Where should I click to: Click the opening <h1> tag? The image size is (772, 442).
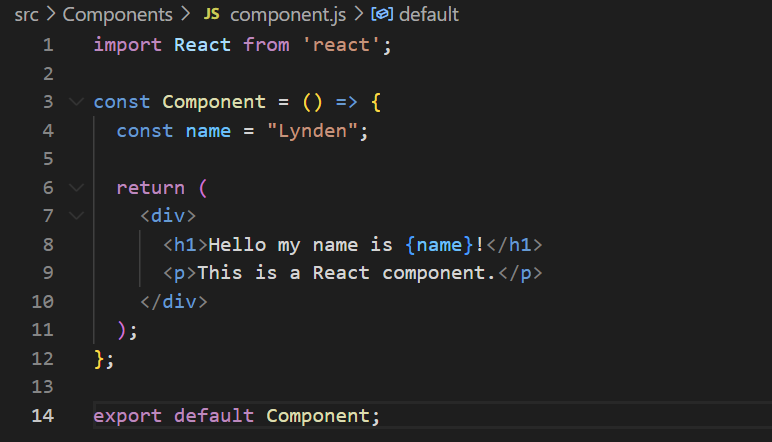(186, 245)
